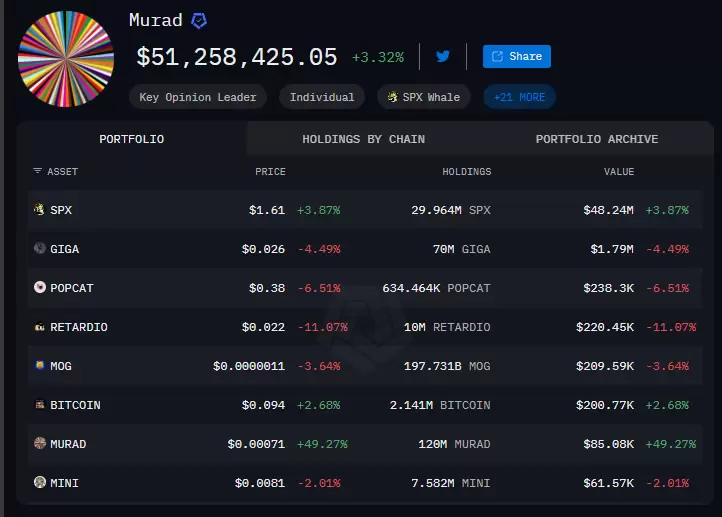Click the POPCAT token icon
This screenshot has width=722, height=517.
(x=40, y=287)
